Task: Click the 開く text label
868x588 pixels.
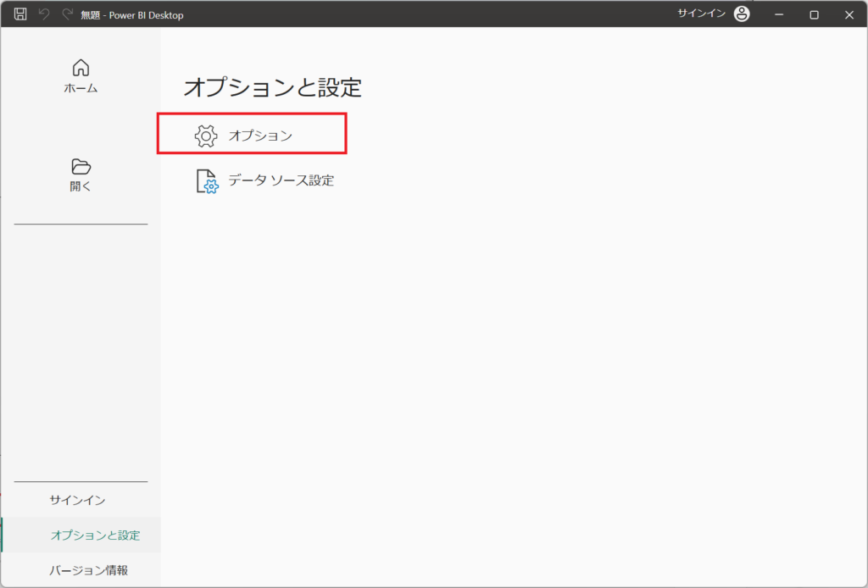Action: pos(81,186)
